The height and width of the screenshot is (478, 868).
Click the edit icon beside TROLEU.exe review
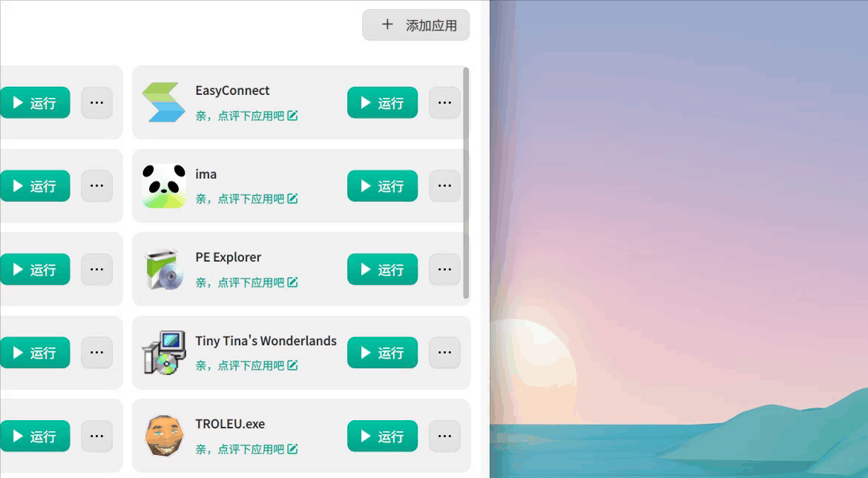pos(292,448)
